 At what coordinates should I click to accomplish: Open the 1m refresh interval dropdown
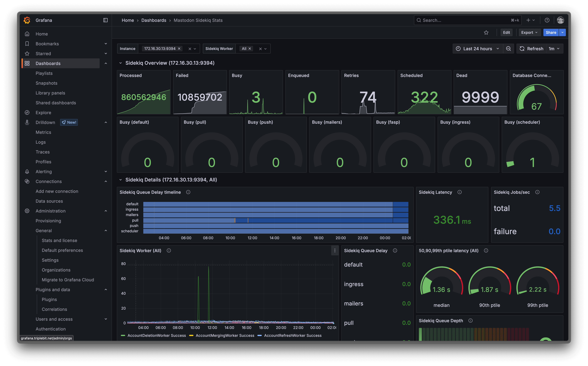click(x=554, y=49)
